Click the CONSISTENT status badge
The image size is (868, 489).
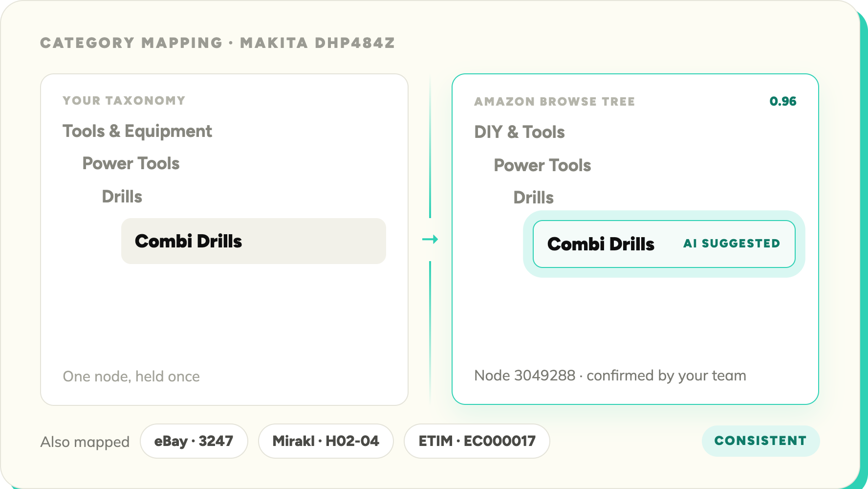pyautogui.click(x=761, y=441)
